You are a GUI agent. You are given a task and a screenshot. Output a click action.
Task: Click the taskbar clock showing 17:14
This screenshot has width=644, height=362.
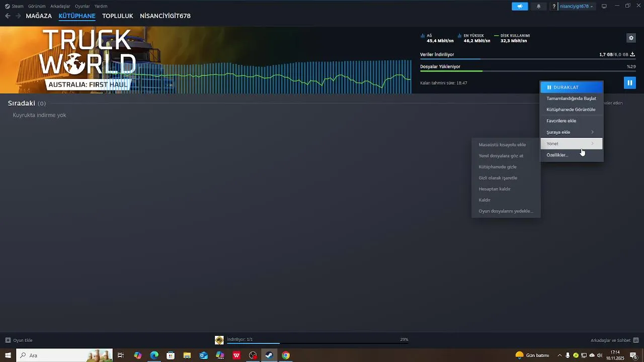tap(615, 355)
